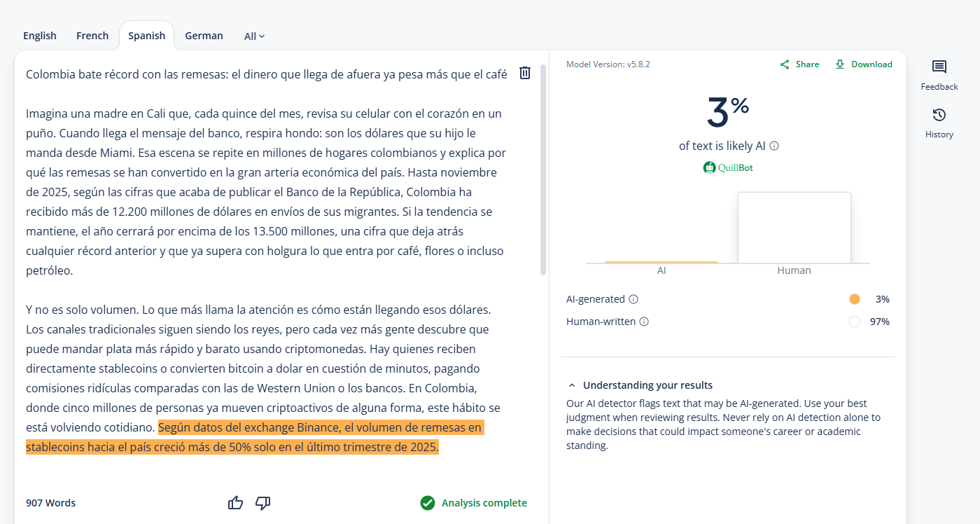Click the thumbs up icon
The image size is (980, 524).
pyautogui.click(x=235, y=502)
